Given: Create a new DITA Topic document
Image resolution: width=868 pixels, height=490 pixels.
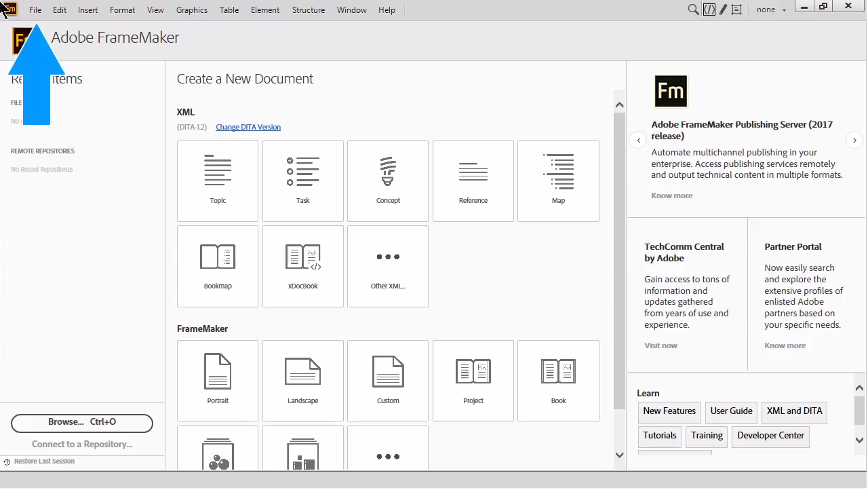Looking at the screenshot, I should [x=218, y=181].
